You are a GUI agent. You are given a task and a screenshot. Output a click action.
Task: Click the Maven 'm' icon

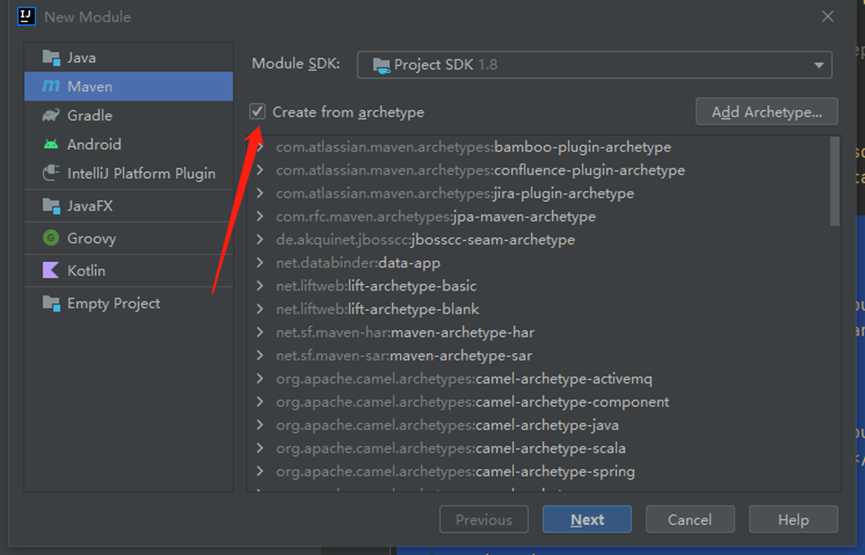(51, 86)
